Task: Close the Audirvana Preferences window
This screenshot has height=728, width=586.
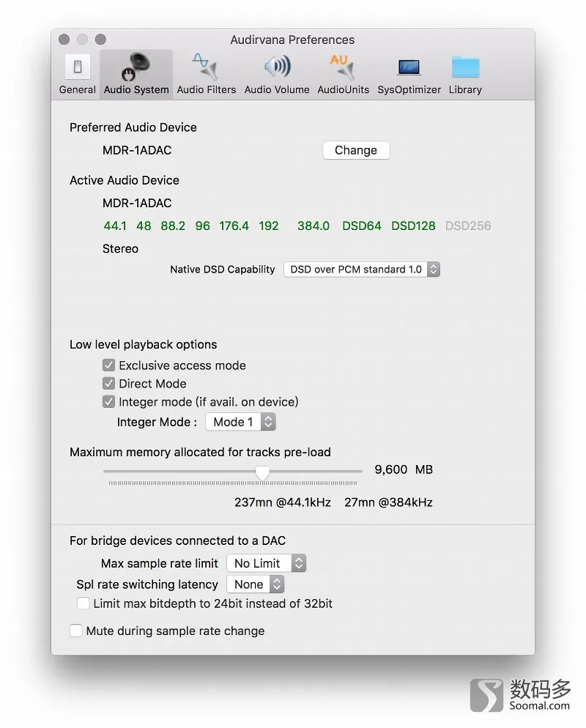Action: pyautogui.click(x=64, y=40)
